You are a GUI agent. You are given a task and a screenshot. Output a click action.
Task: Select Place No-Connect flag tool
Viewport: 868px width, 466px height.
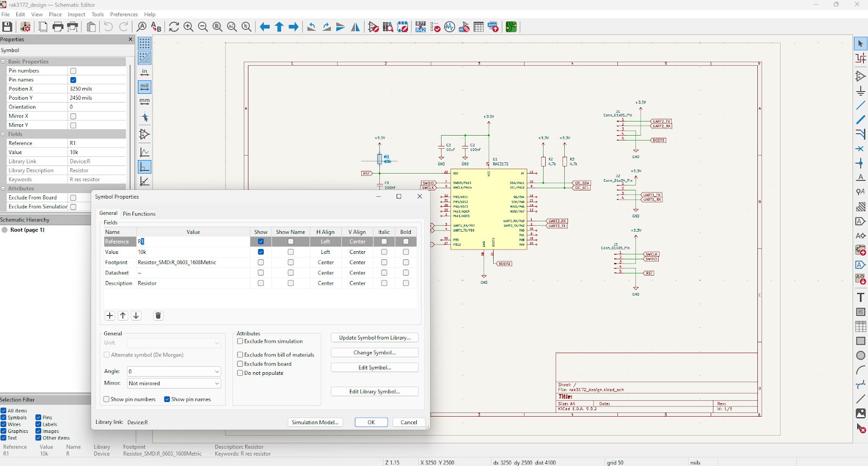coord(860,149)
